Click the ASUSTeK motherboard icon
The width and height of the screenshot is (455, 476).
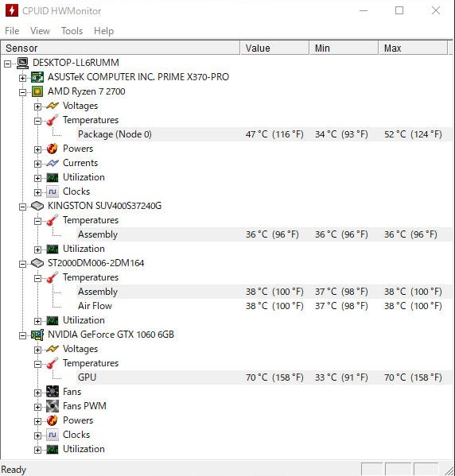(x=37, y=77)
